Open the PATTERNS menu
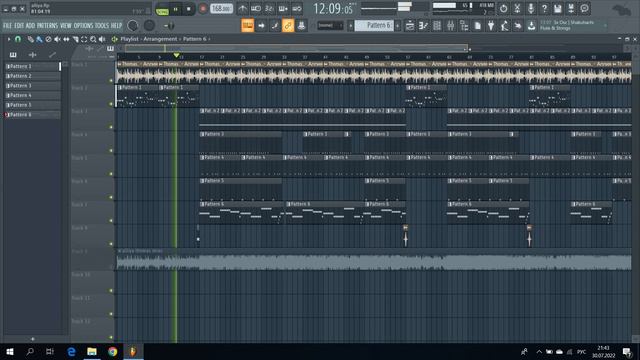 [47, 26]
